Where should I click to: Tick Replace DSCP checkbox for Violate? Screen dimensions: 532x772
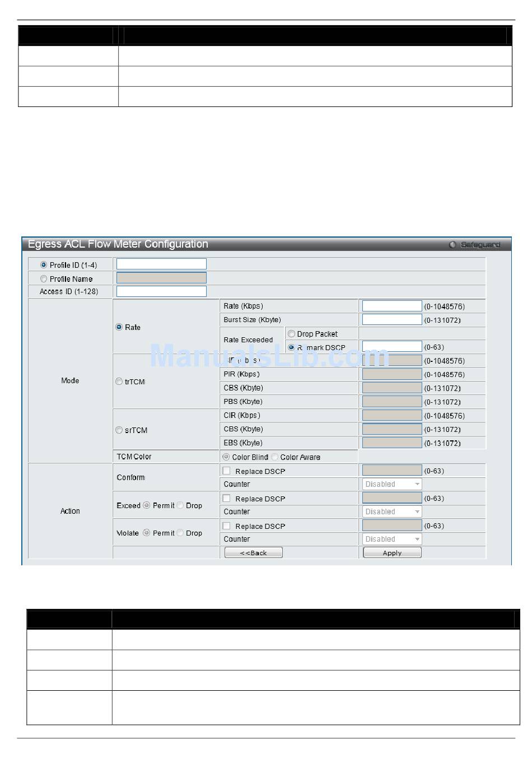coord(227,526)
